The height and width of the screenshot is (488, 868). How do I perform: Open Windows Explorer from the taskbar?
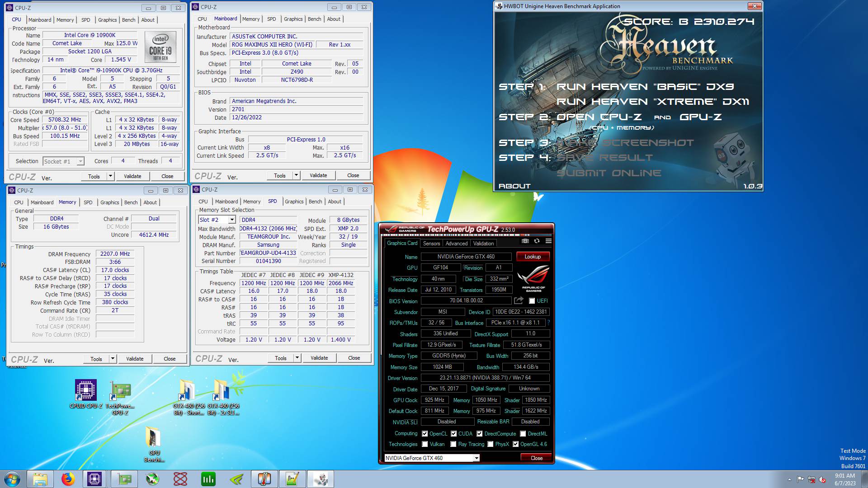click(40, 479)
